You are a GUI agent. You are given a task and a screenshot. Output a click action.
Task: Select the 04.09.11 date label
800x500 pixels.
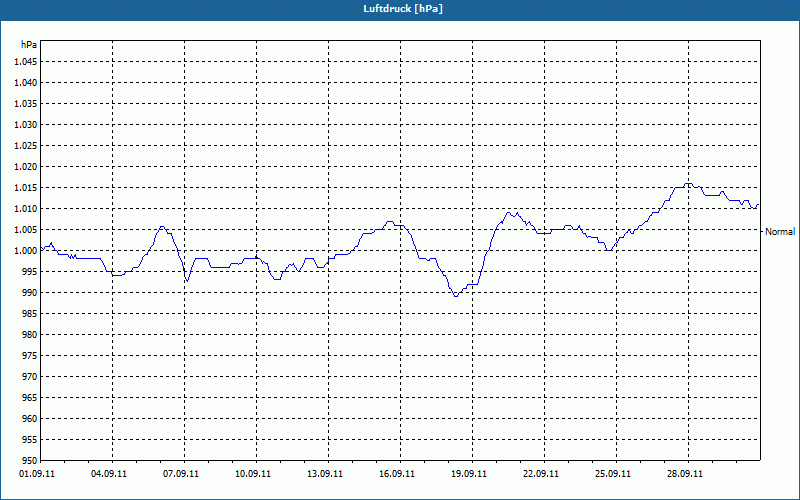tap(109, 474)
